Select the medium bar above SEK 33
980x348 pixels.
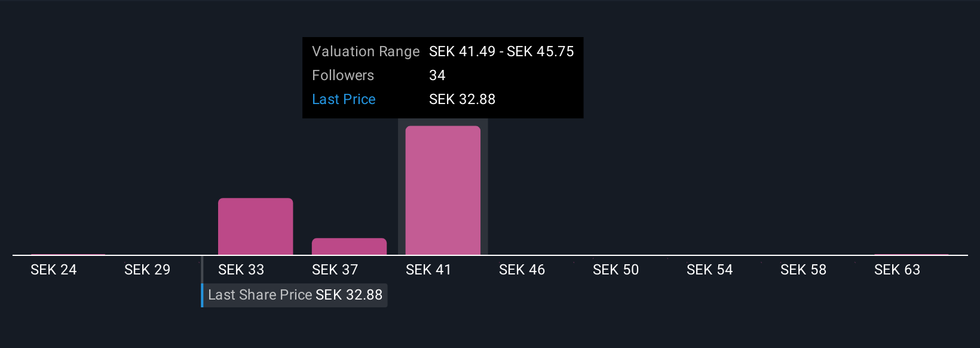(x=255, y=226)
